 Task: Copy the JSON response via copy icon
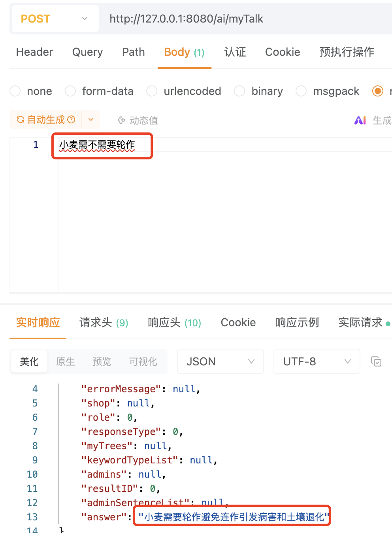(376, 361)
